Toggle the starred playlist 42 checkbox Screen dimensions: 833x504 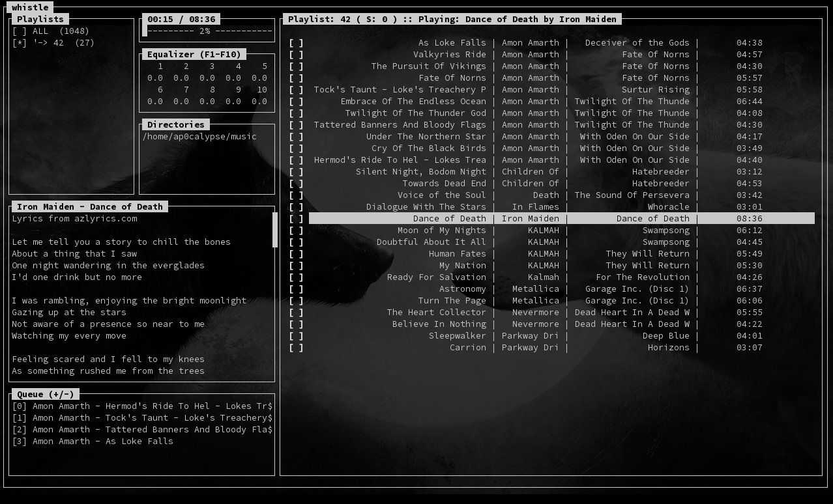click(20, 43)
